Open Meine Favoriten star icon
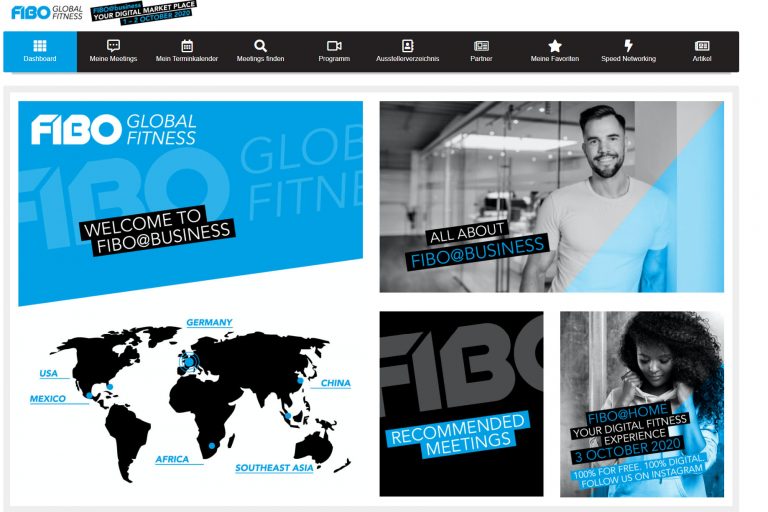Viewport: 768px width, 512px height. (x=555, y=46)
